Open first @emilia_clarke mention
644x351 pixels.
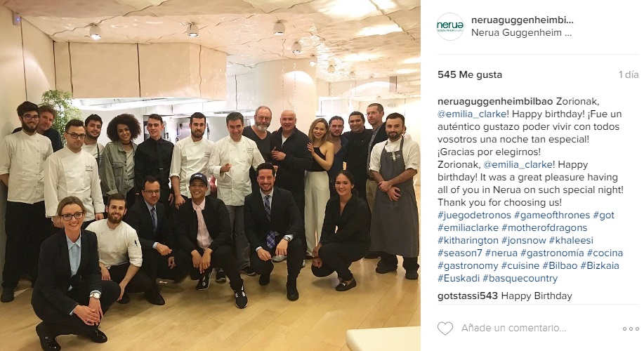point(472,114)
